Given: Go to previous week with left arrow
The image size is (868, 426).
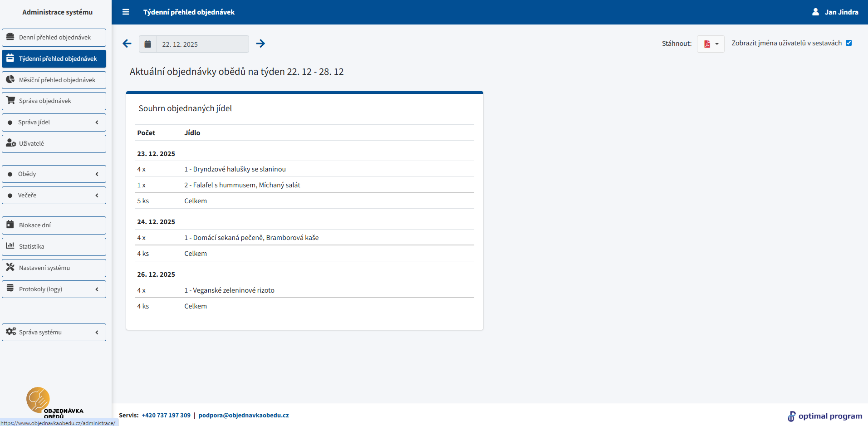Looking at the screenshot, I should click(127, 44).
